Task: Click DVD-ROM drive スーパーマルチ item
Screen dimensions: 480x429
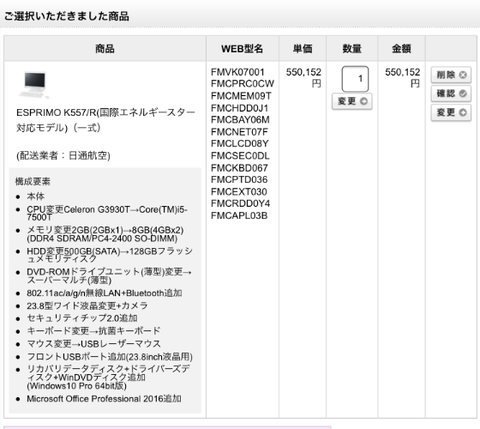Action: (109, 276)
